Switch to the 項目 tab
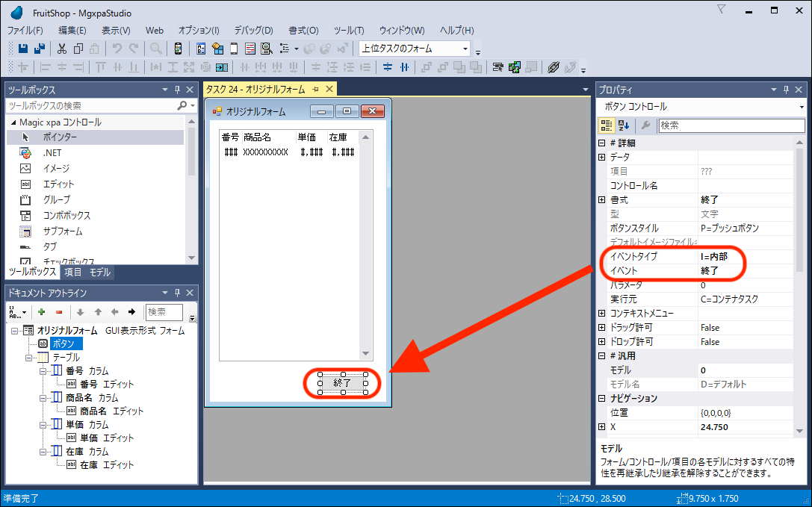Image resolution: width=812 pixels, height=507 pixels. point(73,273)
